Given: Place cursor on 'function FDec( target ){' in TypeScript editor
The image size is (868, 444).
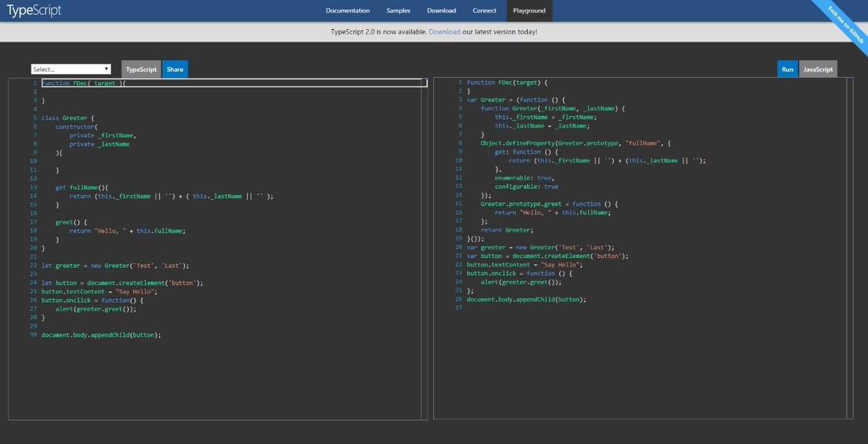Looking at the screenshot, I should [x=84, y=83].
